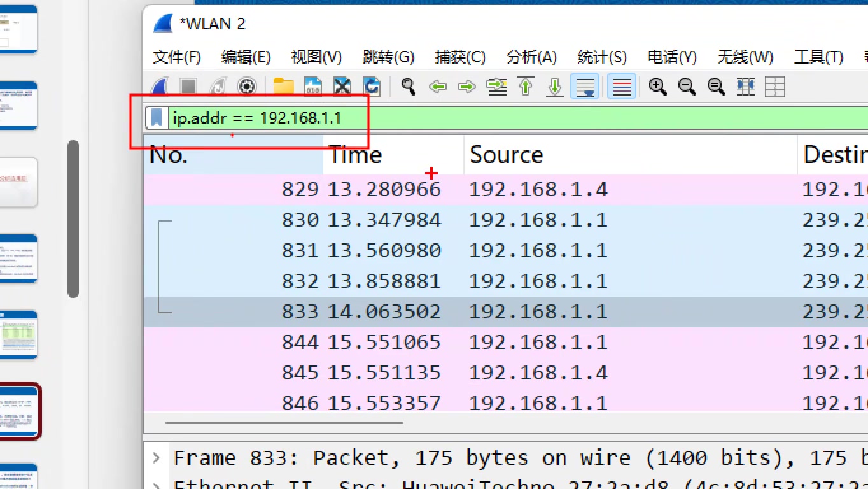
Task: Click the open capture file folder icon
Action: [283, 86]
